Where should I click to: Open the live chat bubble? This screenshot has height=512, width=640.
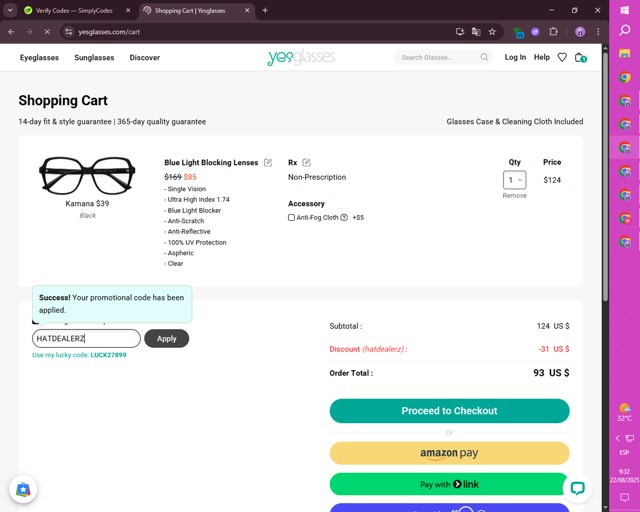pos(577,488)
